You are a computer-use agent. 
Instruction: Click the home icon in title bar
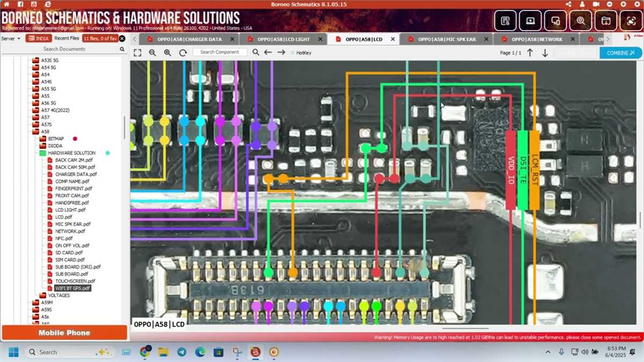coord(6,4)
